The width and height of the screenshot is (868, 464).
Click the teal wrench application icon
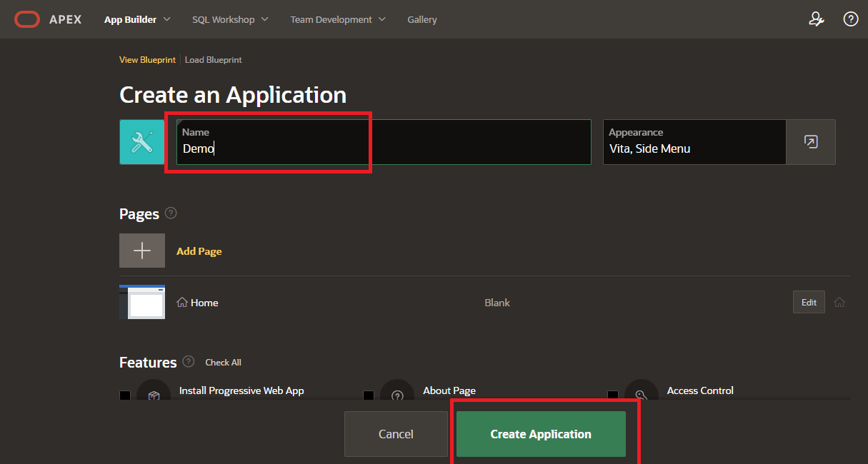142,142
